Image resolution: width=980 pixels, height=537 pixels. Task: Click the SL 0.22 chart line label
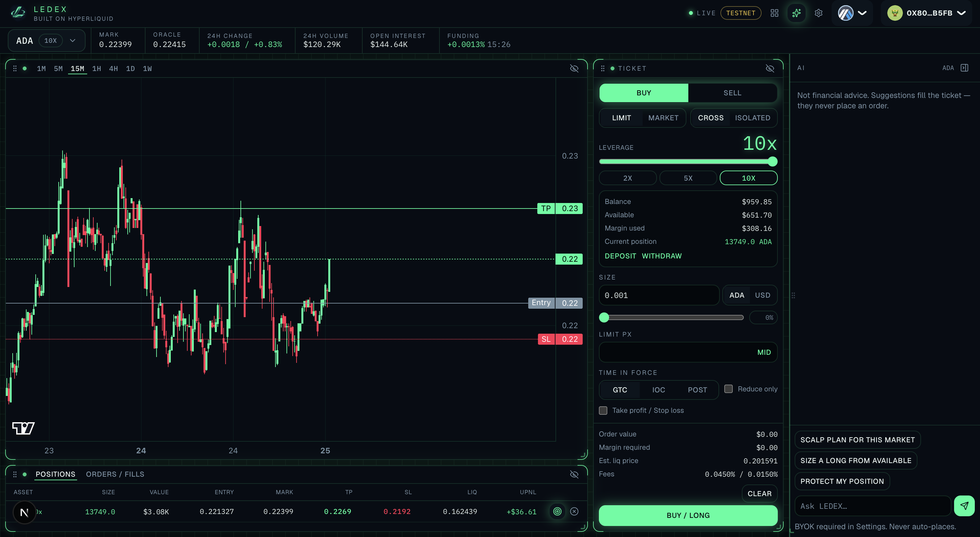click(560, 339)
